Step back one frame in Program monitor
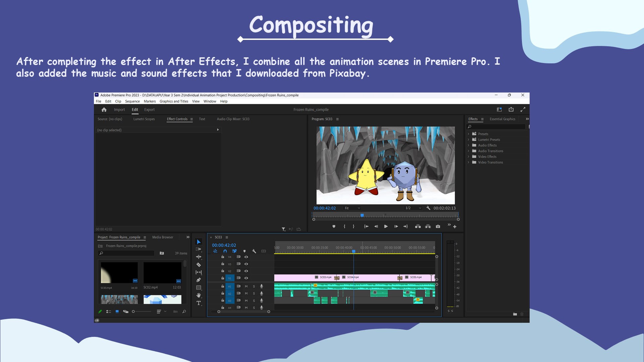This screenshot has width=644, height=362. point(376,227)
